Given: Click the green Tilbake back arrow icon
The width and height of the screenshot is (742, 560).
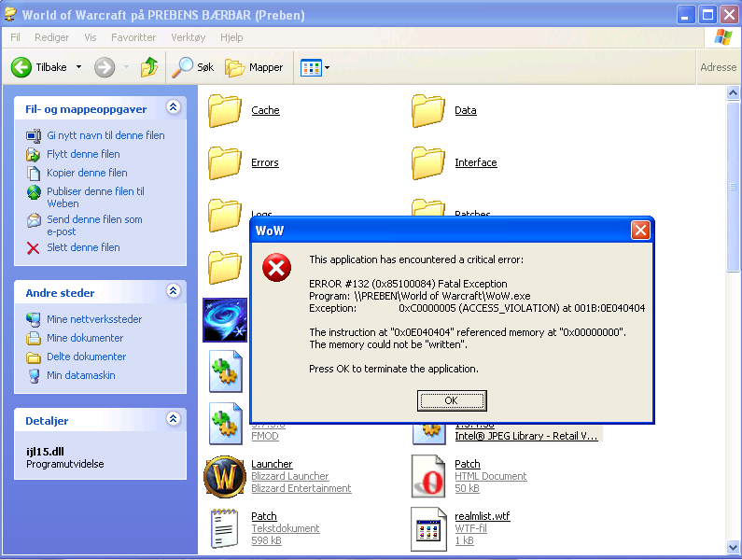Looking at the screenshot, I should click(21, 67).
